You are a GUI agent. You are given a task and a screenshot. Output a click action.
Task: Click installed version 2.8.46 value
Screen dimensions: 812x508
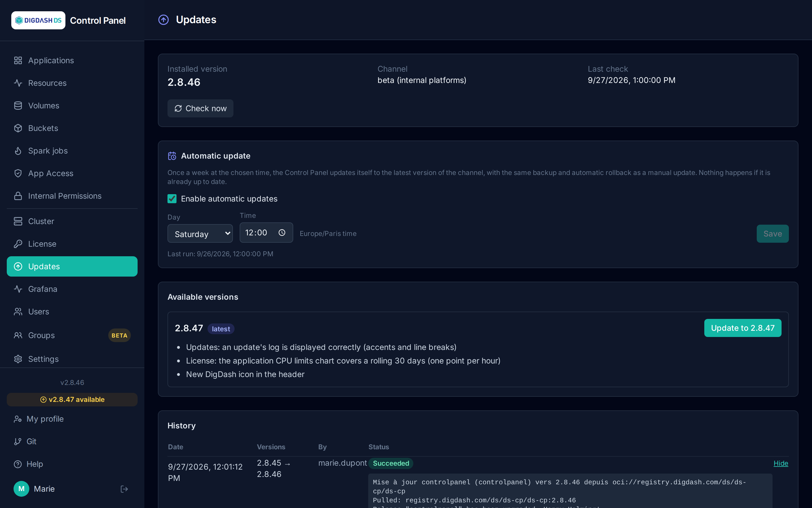coord(184,82)
